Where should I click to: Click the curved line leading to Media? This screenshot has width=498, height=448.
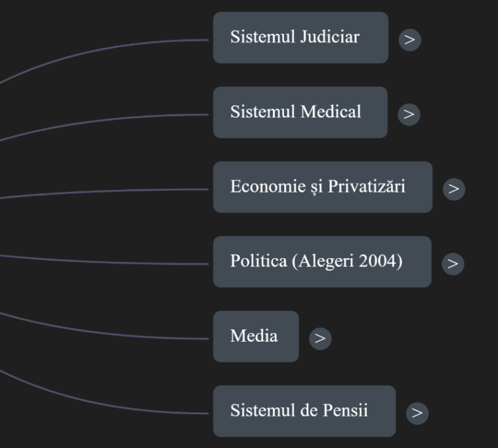pos(105,333)
